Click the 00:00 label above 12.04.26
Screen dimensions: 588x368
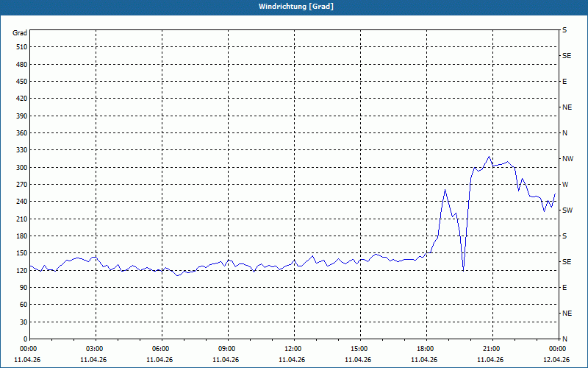point(557,349)
